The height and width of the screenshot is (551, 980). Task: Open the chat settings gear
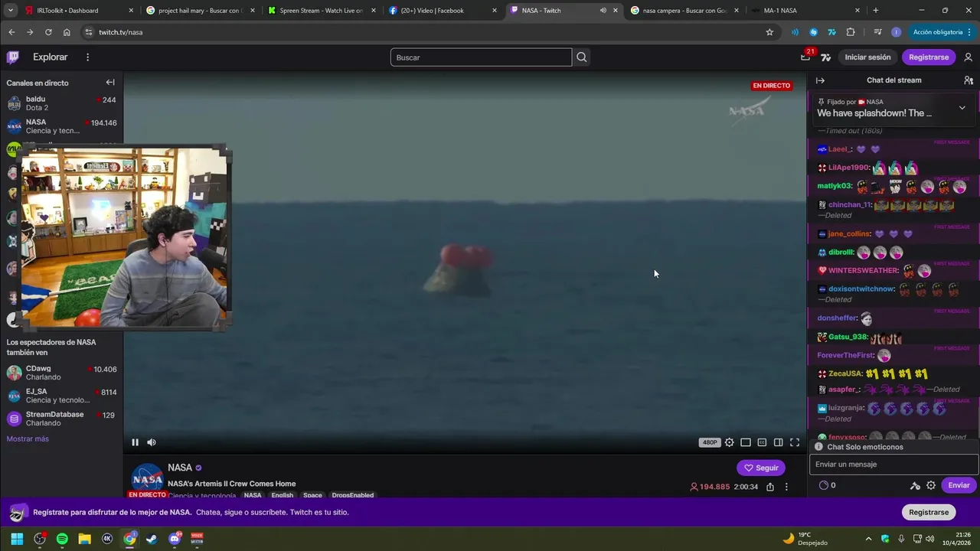click(931, 485)
